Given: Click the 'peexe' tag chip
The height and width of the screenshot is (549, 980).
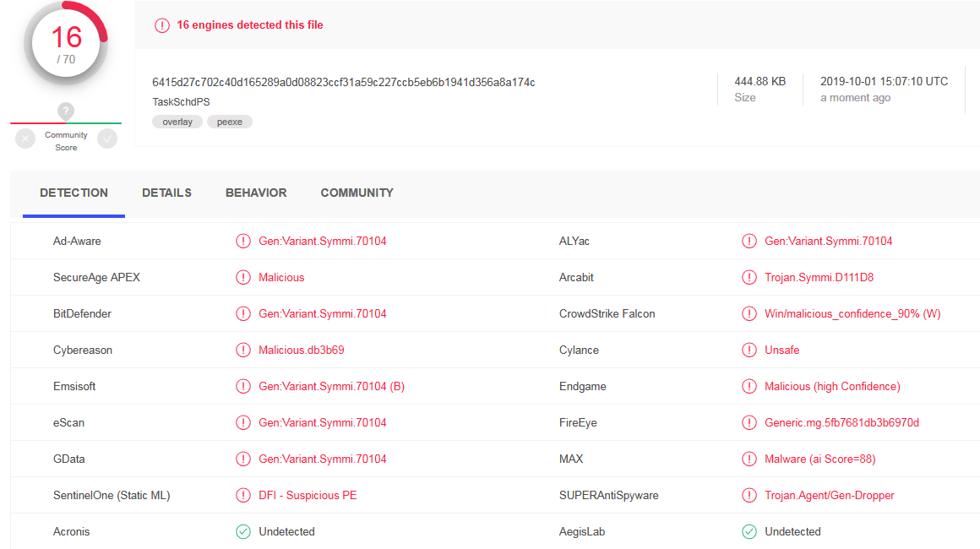Looking at the screenshot, I should [x=230, y=122].
